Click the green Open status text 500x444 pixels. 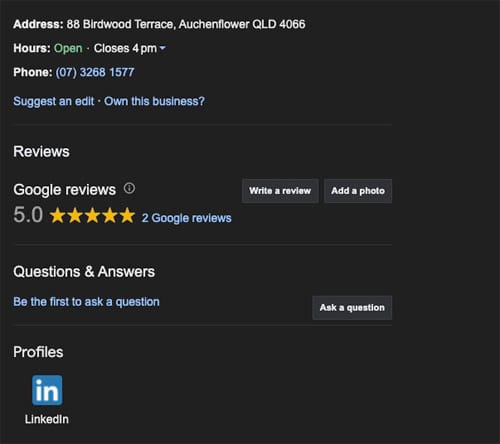coord(68,48)
